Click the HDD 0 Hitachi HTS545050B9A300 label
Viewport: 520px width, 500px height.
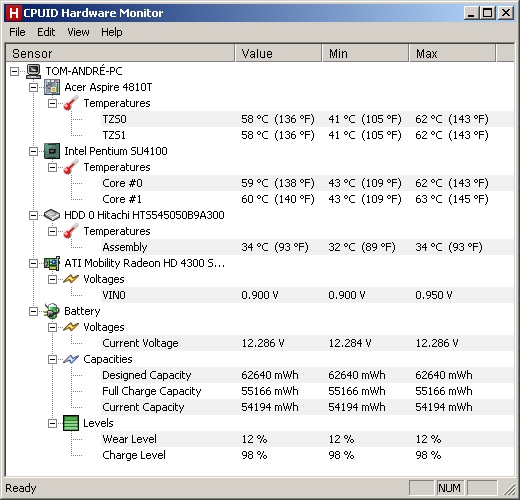point(144,215)
